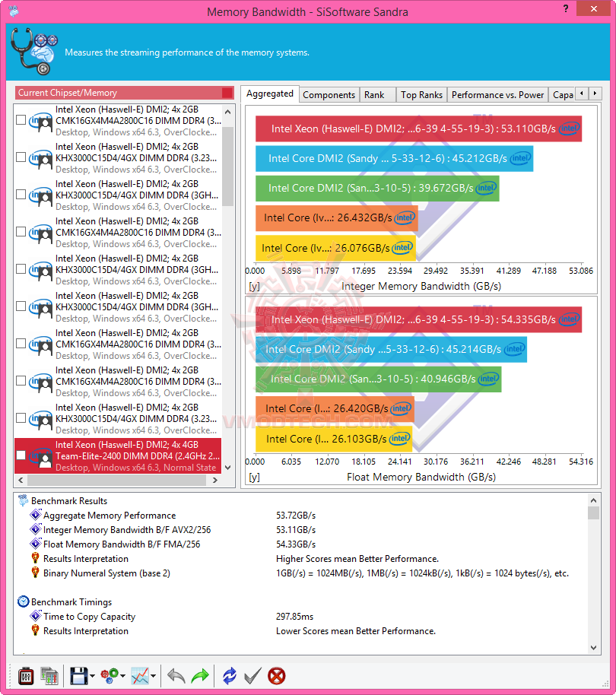Click reference list vertical scrollbar thumb
Image resolution: width=616 pixels, height=695 pixels.
click(228, 167)
